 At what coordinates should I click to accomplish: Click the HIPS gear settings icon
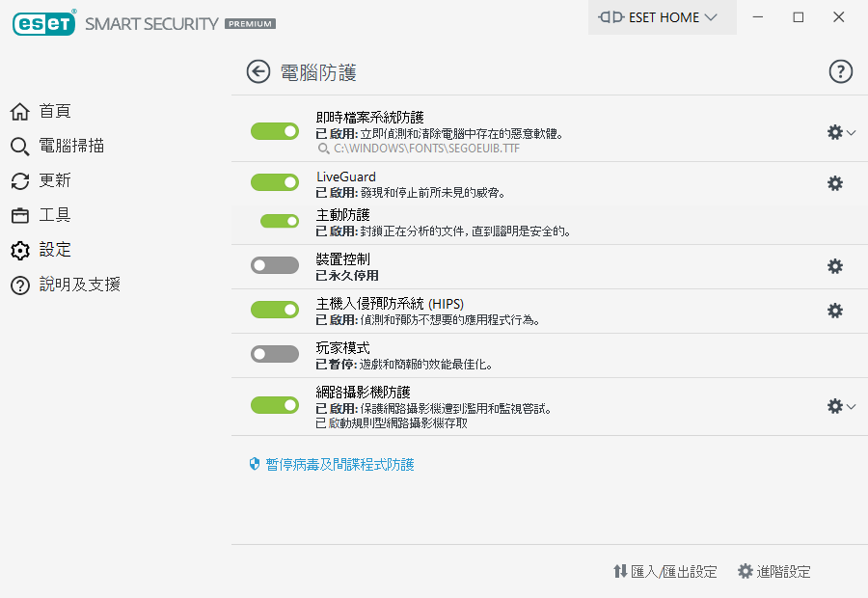[x=835, y=311]
